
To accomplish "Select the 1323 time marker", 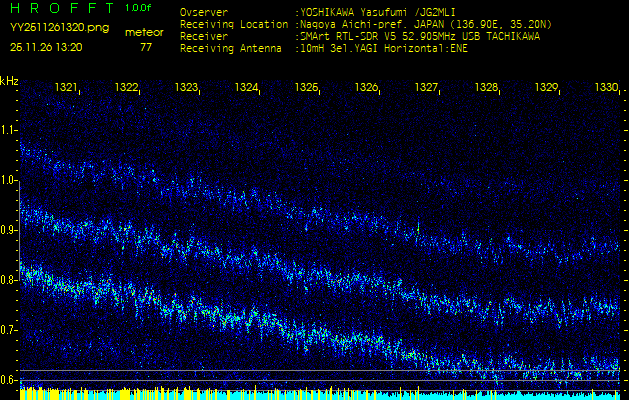I will point(187,88).
